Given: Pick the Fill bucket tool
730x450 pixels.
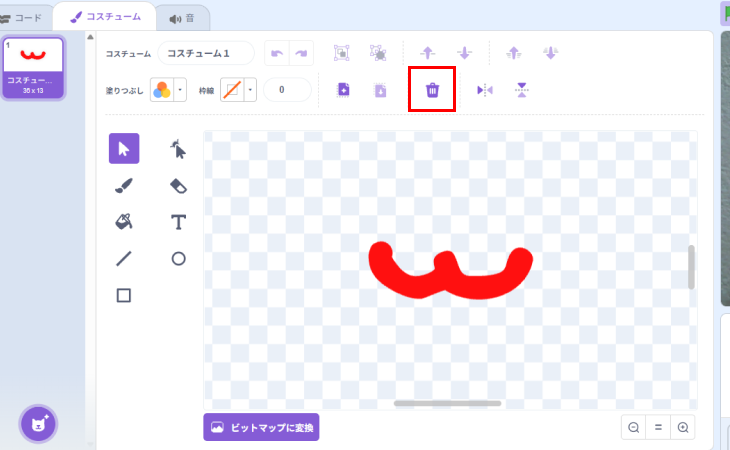Looking at the screenshot, I should coord(124,221).
